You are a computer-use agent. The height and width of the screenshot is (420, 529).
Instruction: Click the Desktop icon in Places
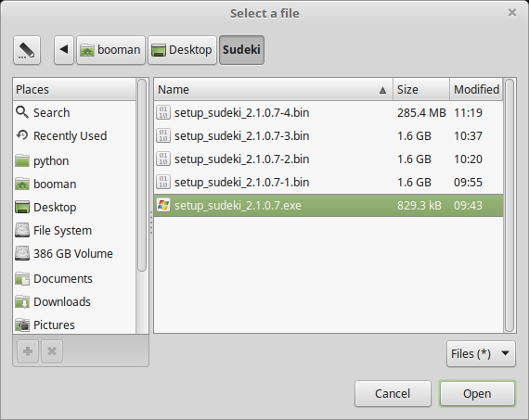[22, 208]
